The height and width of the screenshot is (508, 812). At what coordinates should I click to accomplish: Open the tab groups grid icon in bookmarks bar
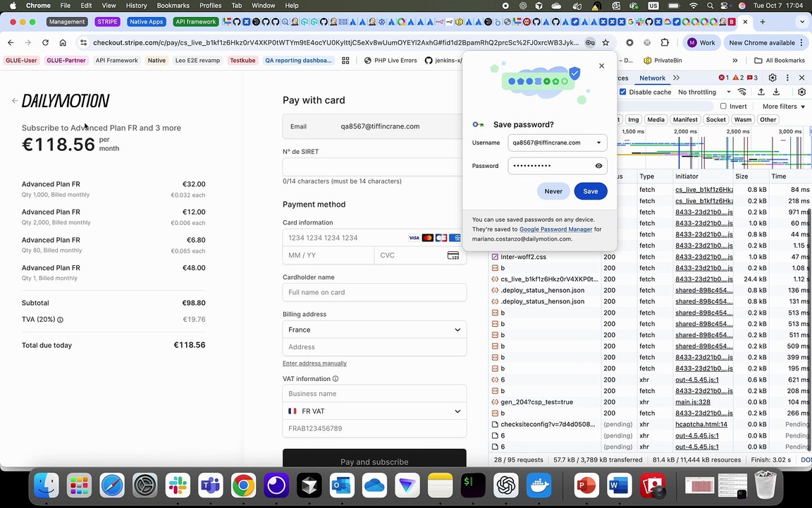(x=345, y=61)
